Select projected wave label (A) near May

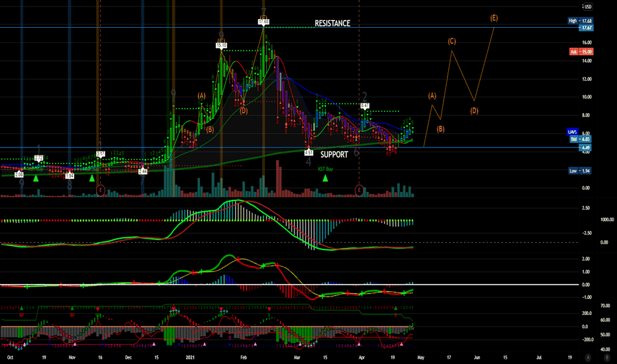click(x=432, y=95)
